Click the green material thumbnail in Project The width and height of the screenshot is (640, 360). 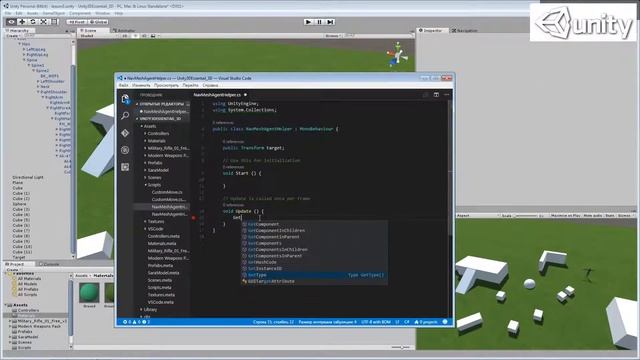tap(89, 292)
